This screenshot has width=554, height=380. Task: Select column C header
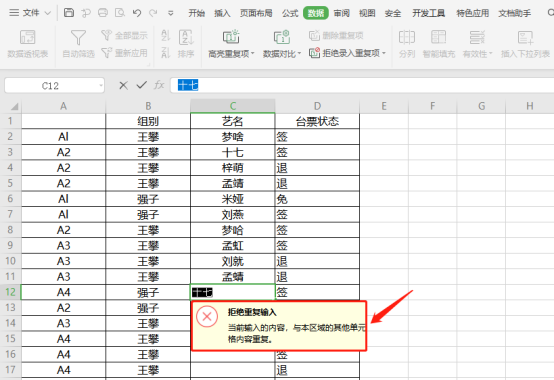232,106
